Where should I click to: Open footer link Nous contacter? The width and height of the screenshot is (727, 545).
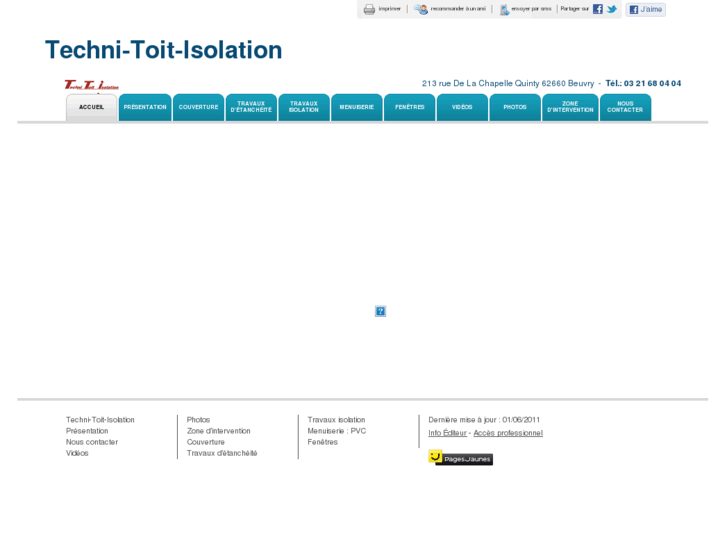point(92,442)
